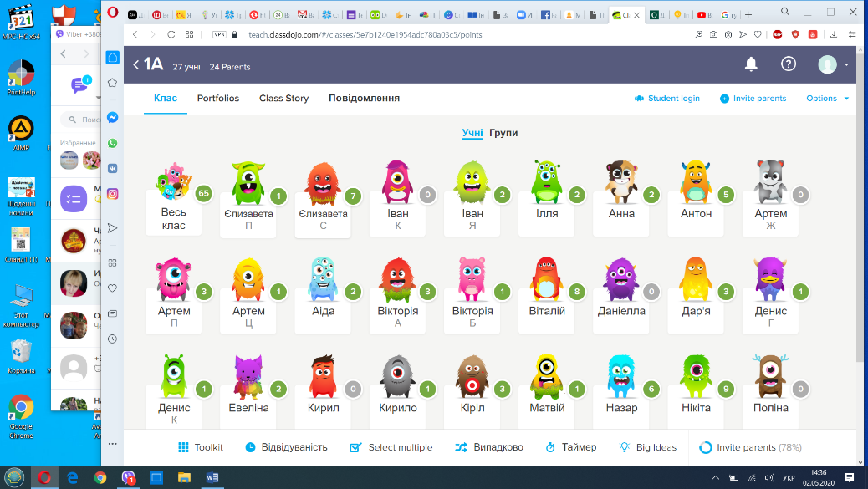Select student Артем П pink monster
The height and width of the screenshot is (489, 868).
click(x=174, y=279)
